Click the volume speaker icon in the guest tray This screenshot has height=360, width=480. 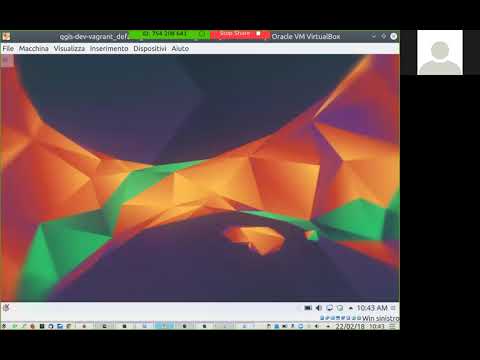click(319, 308)
